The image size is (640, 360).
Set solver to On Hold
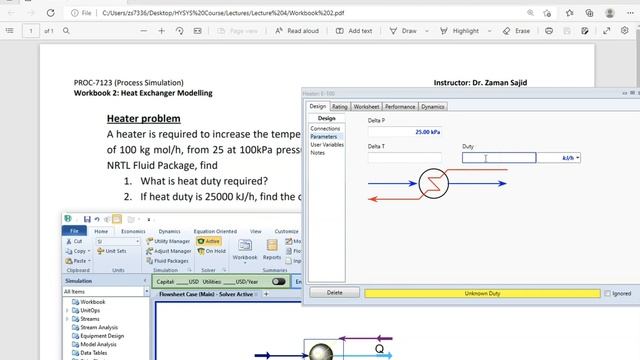coord(211,251)
